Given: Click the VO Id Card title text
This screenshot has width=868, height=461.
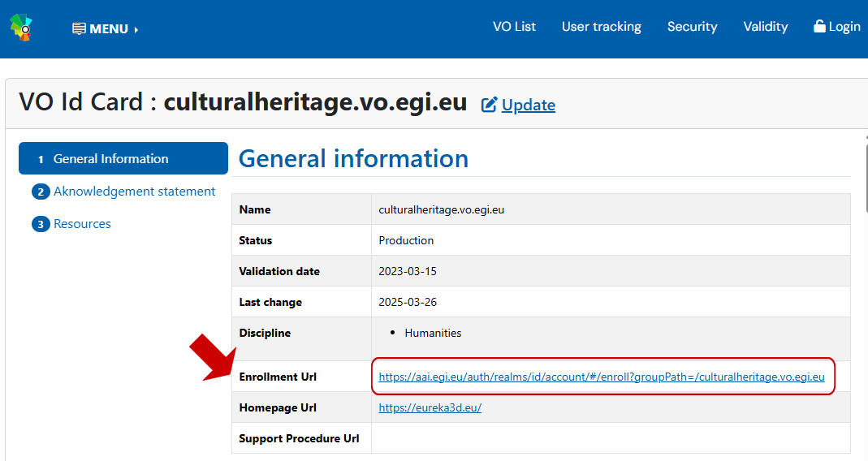Looking at the screenshot, I should [243, 102].
